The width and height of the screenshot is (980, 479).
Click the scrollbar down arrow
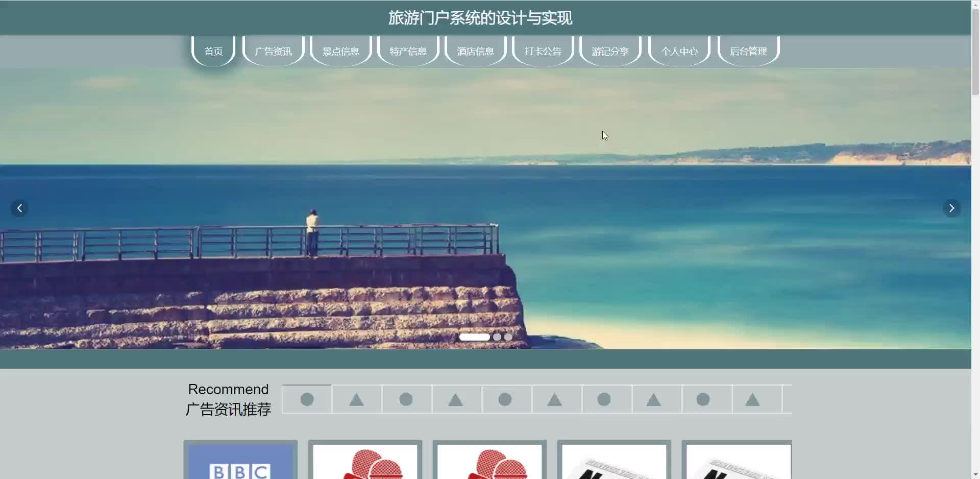(974, 474)
